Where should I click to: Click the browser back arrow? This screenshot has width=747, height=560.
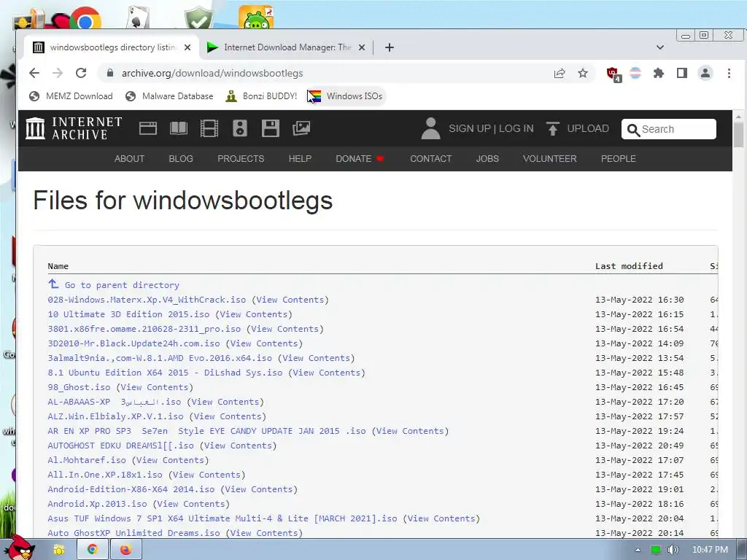(34, 74)
